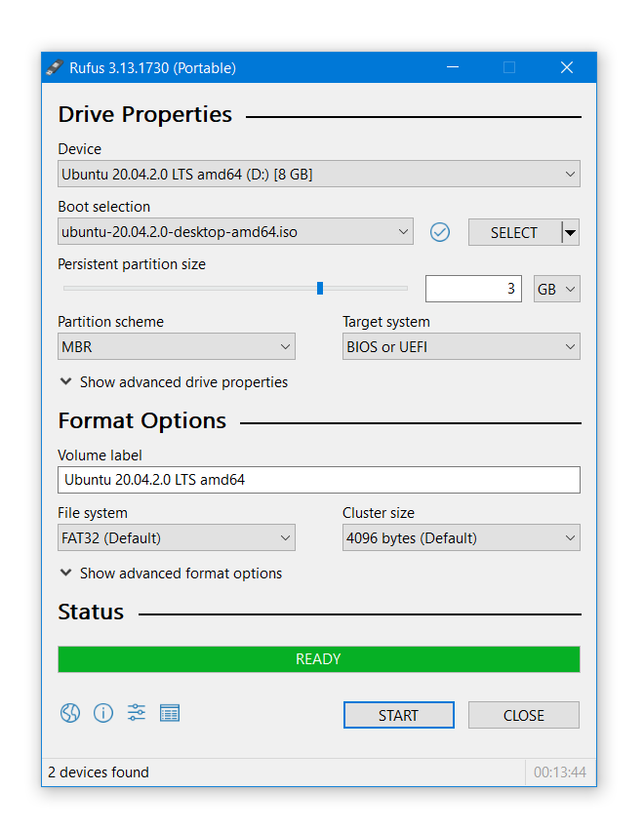Open the Boot selection dropdown
The width and height of the screenshot is (644, 831).
pos(235,231)
